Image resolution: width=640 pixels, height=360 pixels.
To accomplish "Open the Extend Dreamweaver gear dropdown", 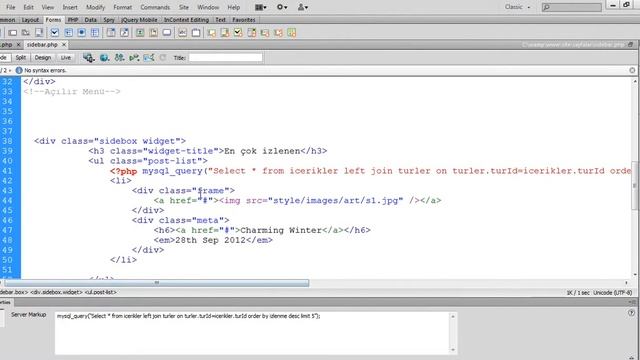I will coord(282,7).
